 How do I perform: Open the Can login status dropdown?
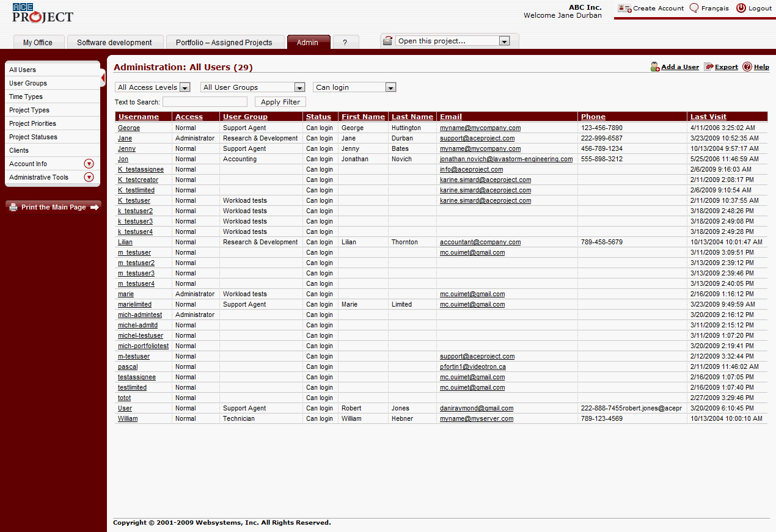tap(354, 87)
